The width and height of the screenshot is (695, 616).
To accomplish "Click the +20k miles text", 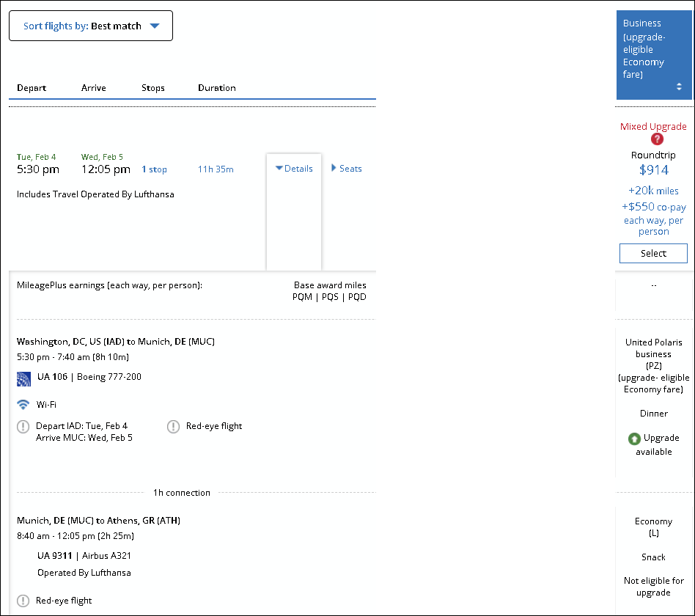I will tap(653, 191).
